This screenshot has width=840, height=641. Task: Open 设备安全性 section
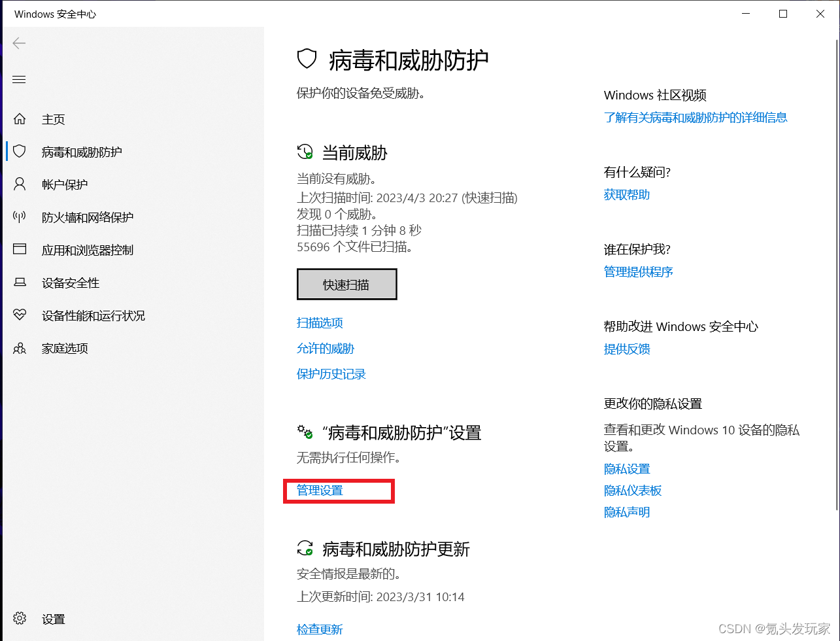tap(71, 283)
